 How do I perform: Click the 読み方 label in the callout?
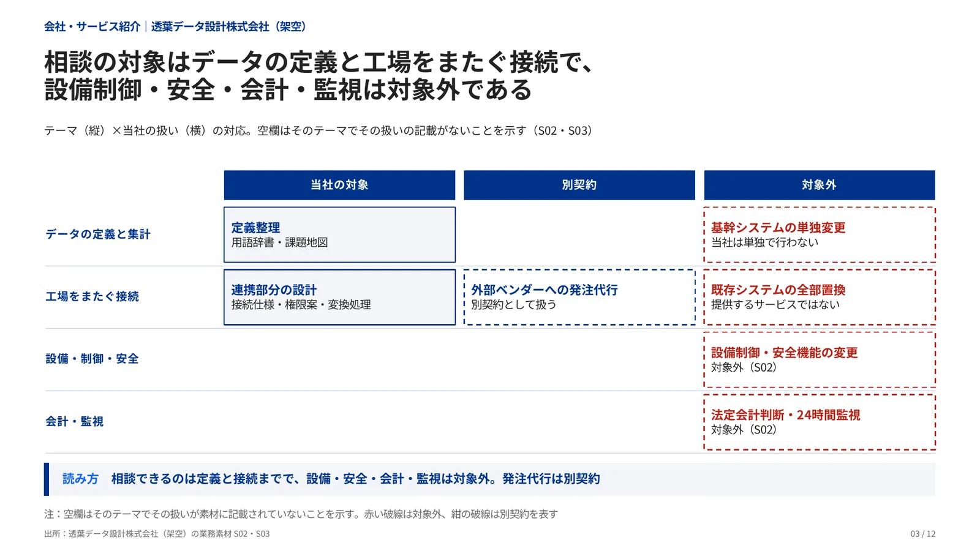pos(80,479)
